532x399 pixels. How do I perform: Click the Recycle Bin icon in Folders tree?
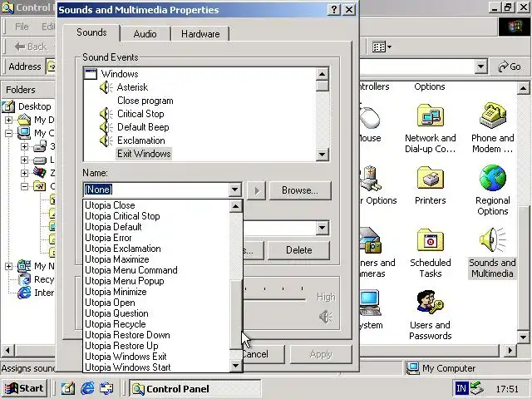click(x=24, y=279)
